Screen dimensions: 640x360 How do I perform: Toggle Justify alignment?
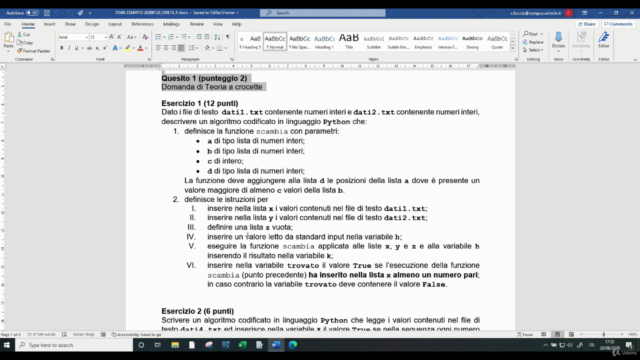pyautogui.click(x=181, y=48)
